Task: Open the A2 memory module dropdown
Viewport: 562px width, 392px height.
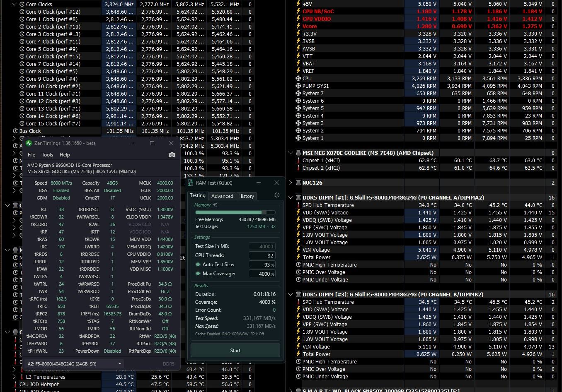Action: [74, 364]
